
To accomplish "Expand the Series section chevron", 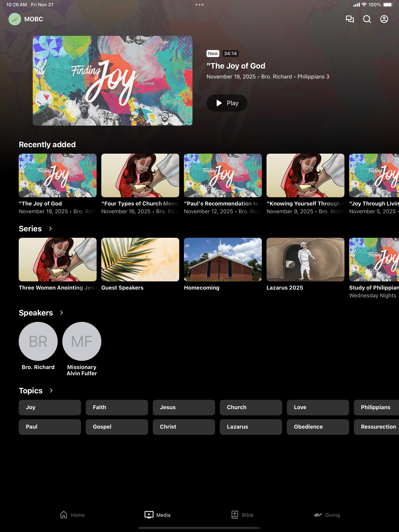I will (50, 228).
